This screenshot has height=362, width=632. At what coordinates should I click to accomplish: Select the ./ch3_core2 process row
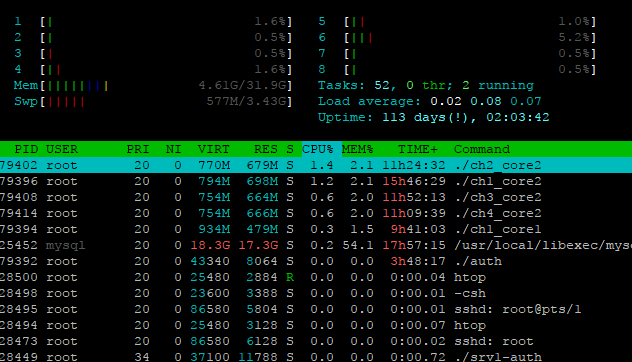click(316, 197)
